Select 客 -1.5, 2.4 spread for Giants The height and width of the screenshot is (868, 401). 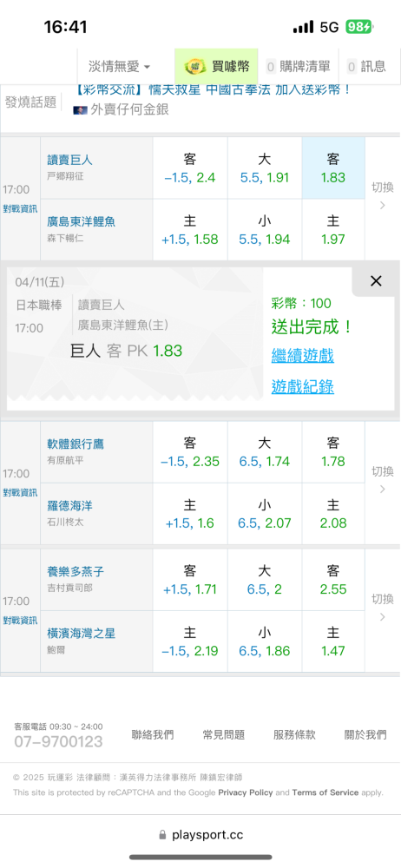coord(190,168)
